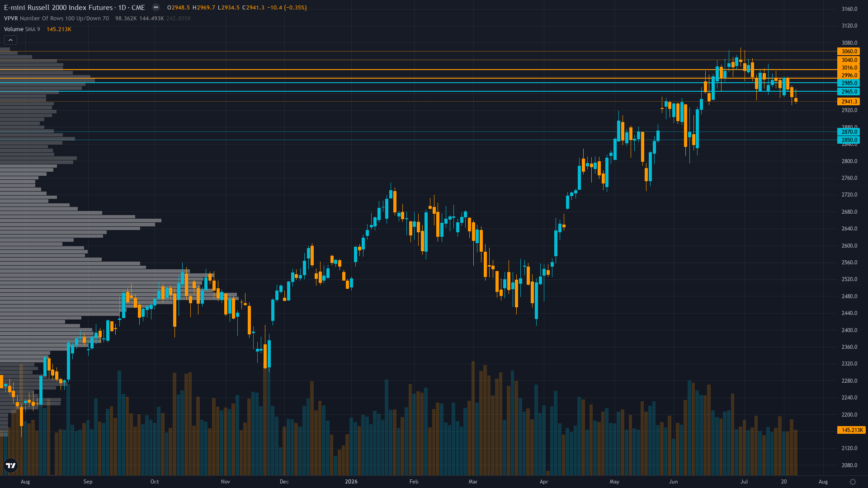Click the Oct label on time axis
868x488 pixels.
pyautogui.click(x=155, y=482)
